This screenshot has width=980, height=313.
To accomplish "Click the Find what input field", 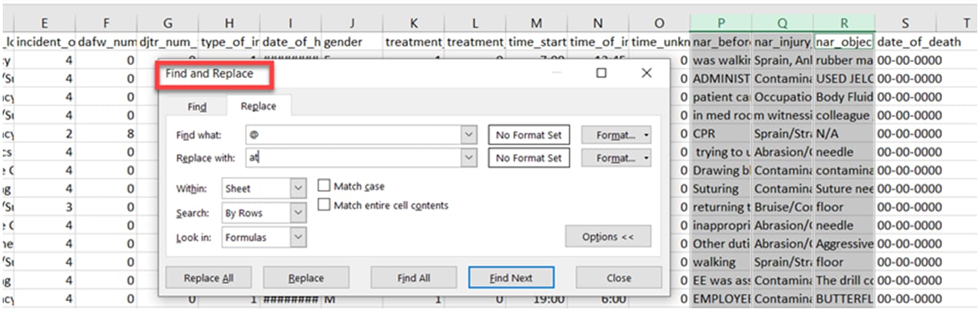I will pos(352,135).
